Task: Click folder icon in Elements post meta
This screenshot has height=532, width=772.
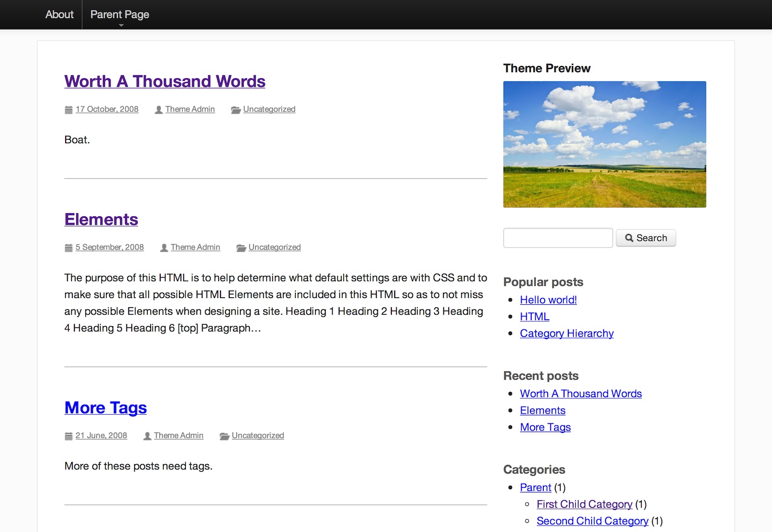Action: [x=241, y=248]
